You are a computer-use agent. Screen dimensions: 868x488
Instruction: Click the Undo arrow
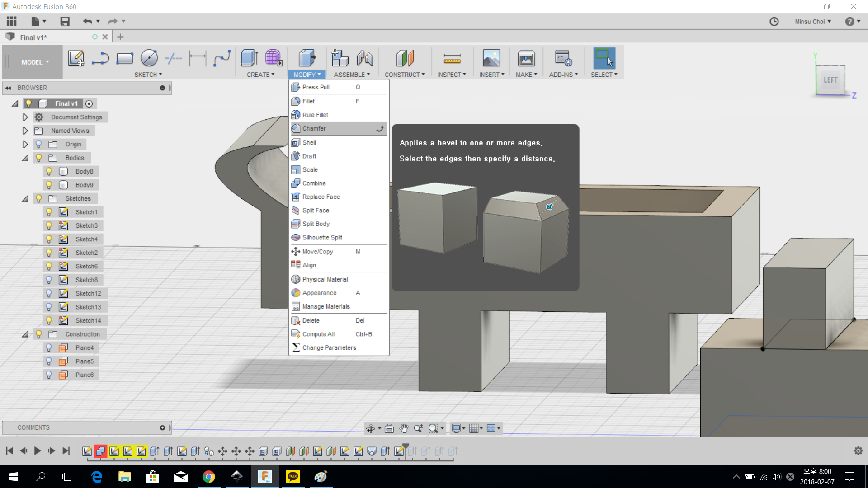click(x=88, y=21)
